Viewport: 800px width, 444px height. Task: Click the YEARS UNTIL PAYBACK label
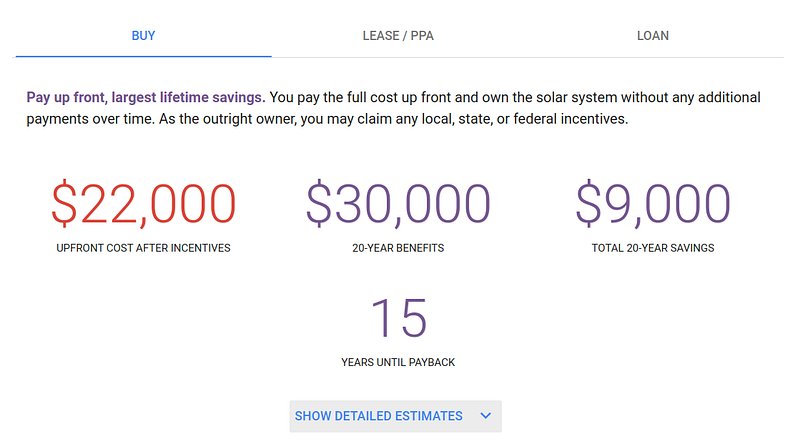click(x=398, y=362)
